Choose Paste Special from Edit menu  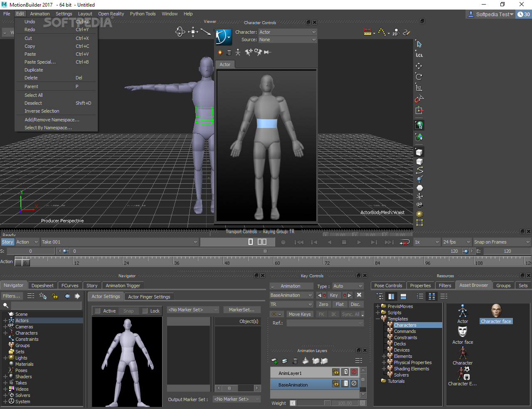coord(40,62)
